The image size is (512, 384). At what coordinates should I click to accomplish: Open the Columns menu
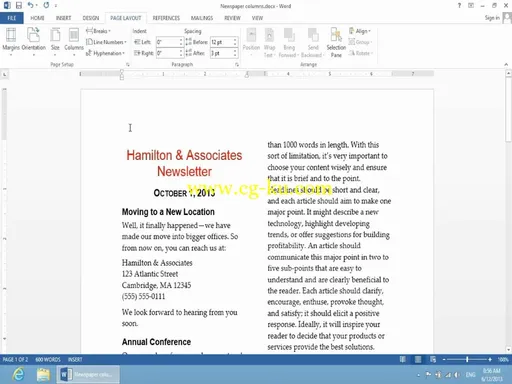[x=74, y=41]
